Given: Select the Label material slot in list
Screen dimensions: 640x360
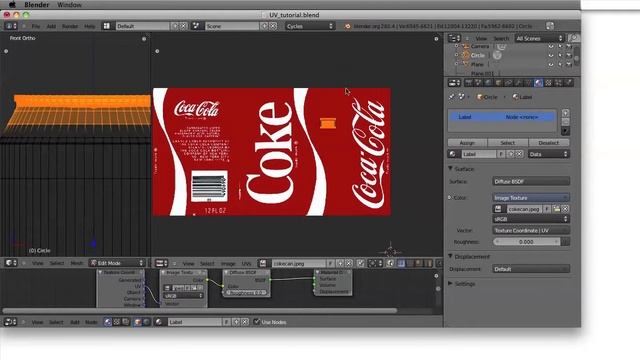Looking at the screenshot, I should click(x=502, y=117).
